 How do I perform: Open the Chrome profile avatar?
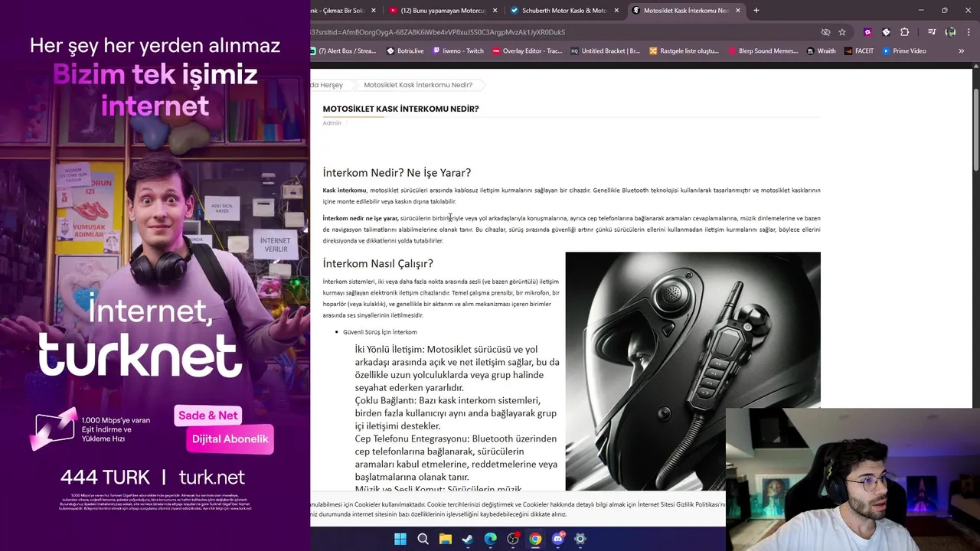(x=950, y=32)
